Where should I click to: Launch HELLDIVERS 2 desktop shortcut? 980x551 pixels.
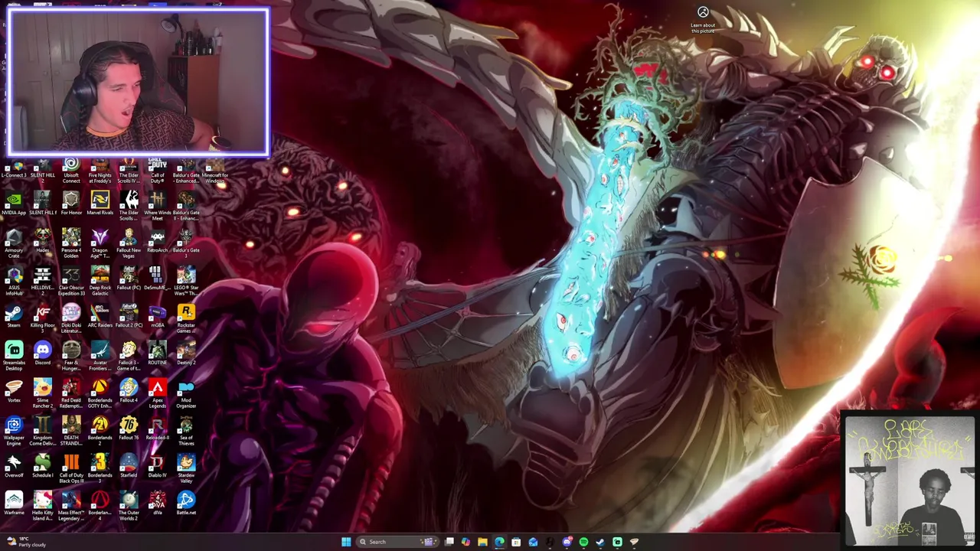point(42,282)
